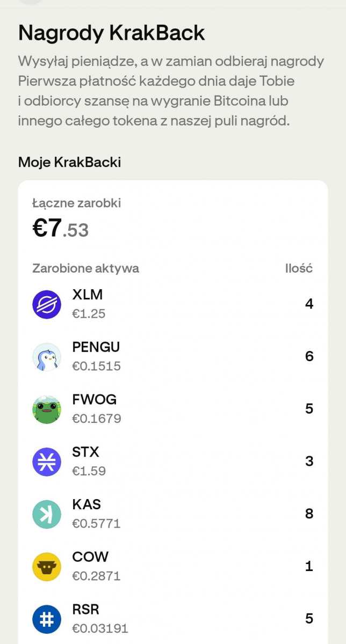Click the 'Nagrody KrakBack' page heading

pos(112,33)
